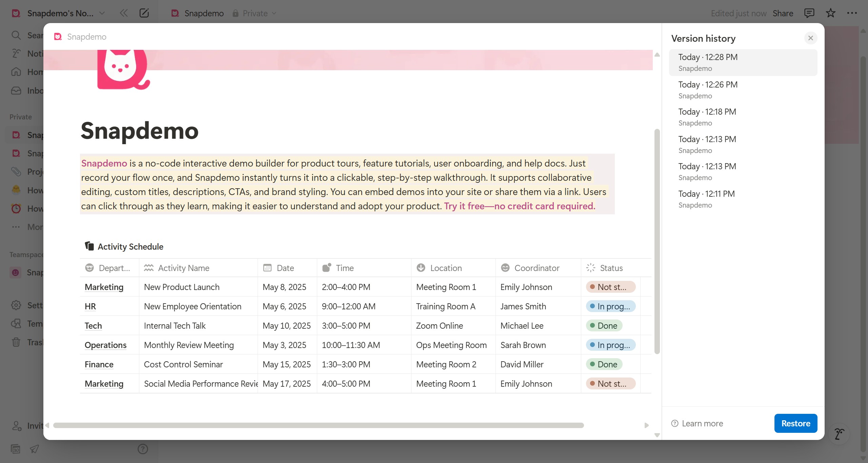
Task: Select the Today 12:28 PM version
Action: tap(743, 62)
